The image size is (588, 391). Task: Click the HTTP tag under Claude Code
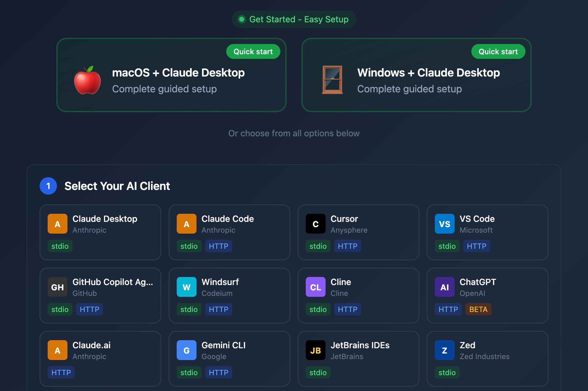218,246
